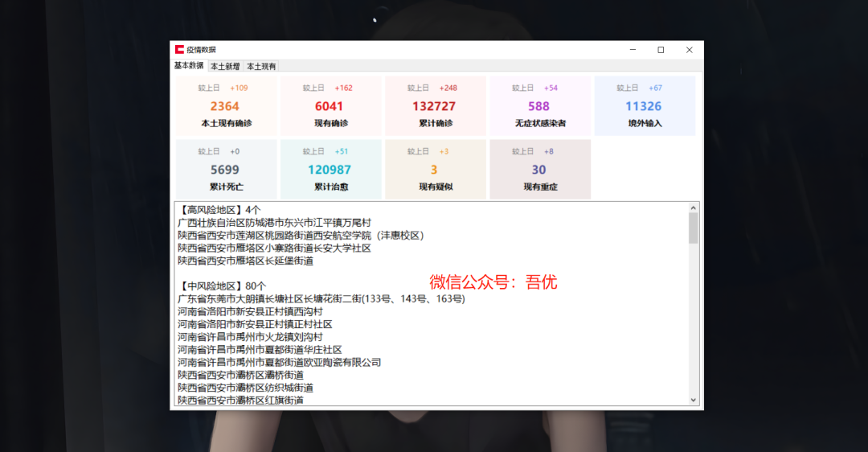Select the 累计确诊 132727 card

click(x=435, y=106)
